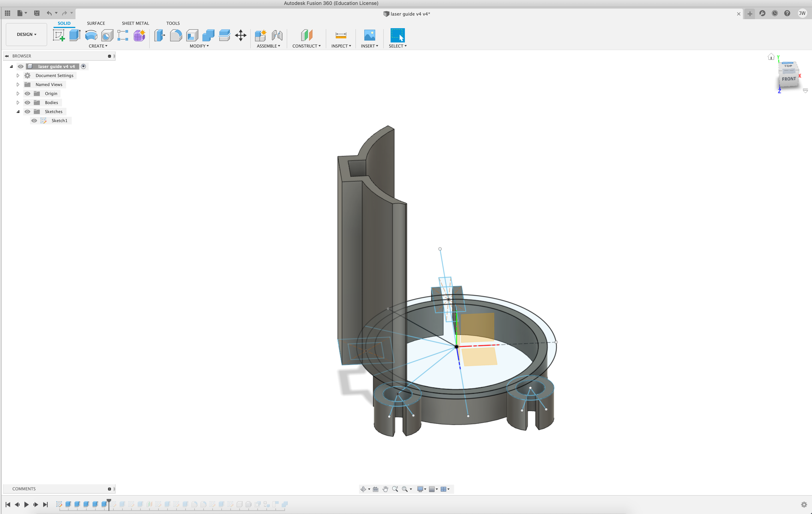This screenshot has width=812, height=514.
Task: Select the Create Sketch tool
Action: pos(59,35)
